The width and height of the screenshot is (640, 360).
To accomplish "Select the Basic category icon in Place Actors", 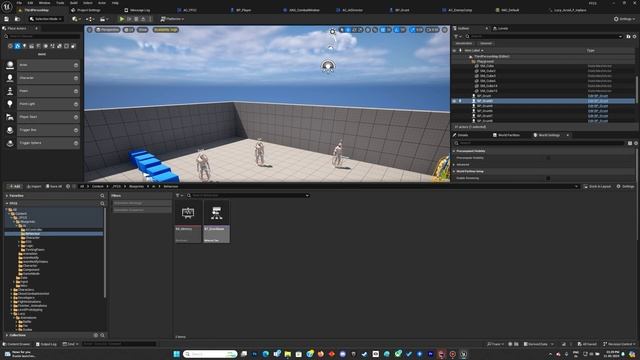I will (18, 46).
